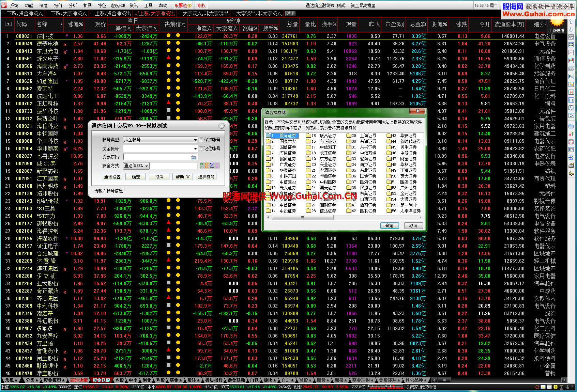Expand the column selector arrow beside 代码 header
The width and height of the screenshot is (577, 392).
[x=9, y=24]
